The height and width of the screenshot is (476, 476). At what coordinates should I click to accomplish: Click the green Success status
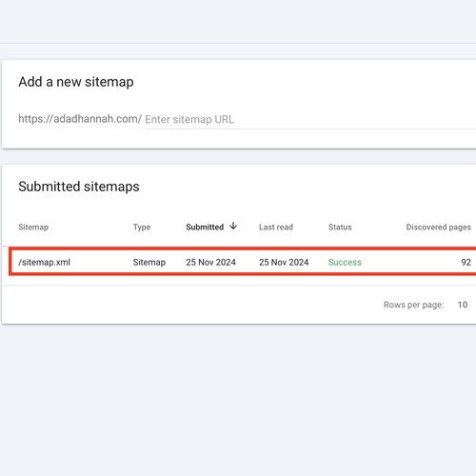pyautogui.click(x=345, y=263)
